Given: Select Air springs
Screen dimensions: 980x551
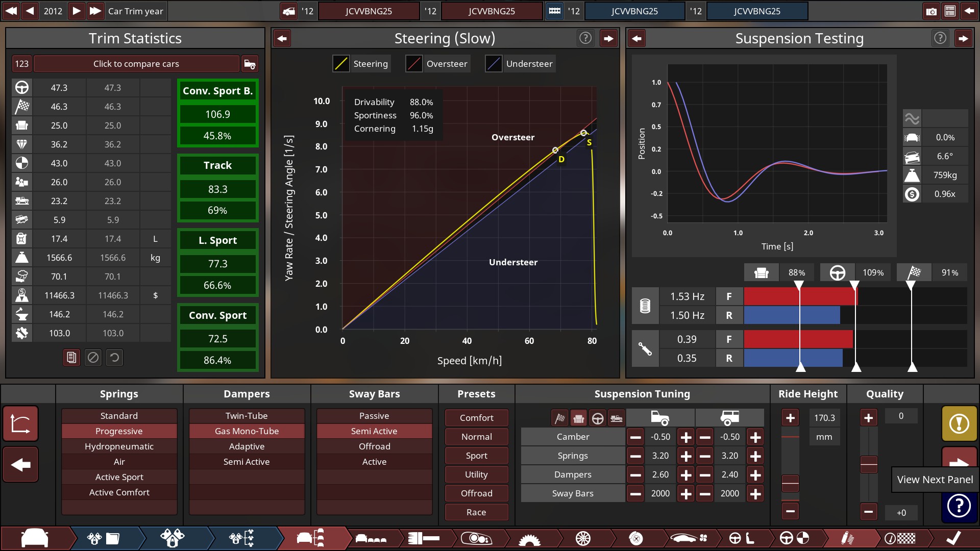Looking at the screenshot, I should coord(119,462).
